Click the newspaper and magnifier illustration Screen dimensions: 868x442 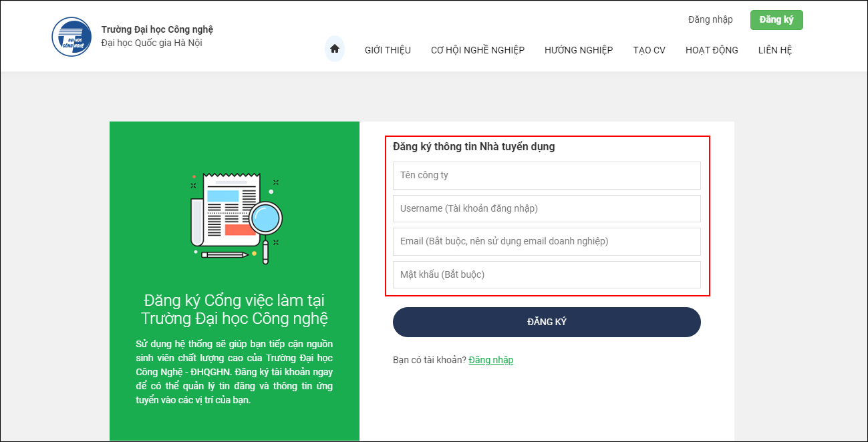point(235,217)
